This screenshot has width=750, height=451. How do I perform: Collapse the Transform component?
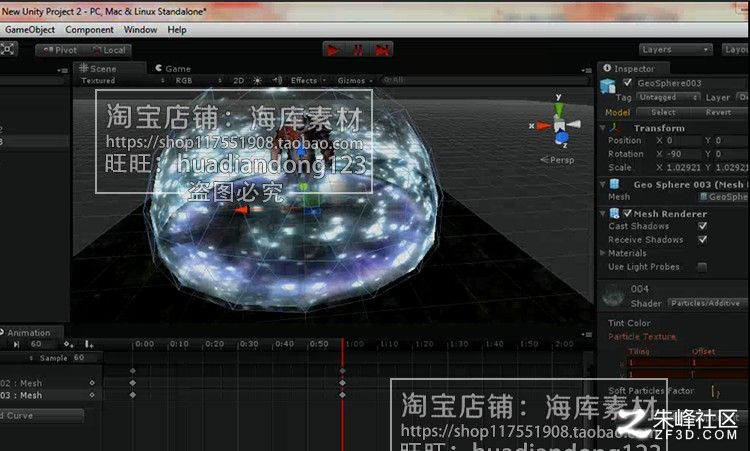(603, 128)
